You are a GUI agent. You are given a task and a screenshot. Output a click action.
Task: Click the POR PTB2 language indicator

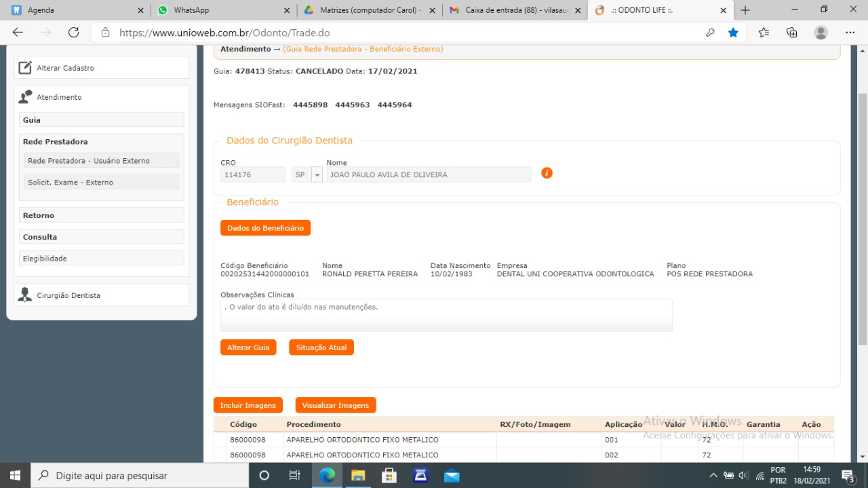(x=778, y=475)
